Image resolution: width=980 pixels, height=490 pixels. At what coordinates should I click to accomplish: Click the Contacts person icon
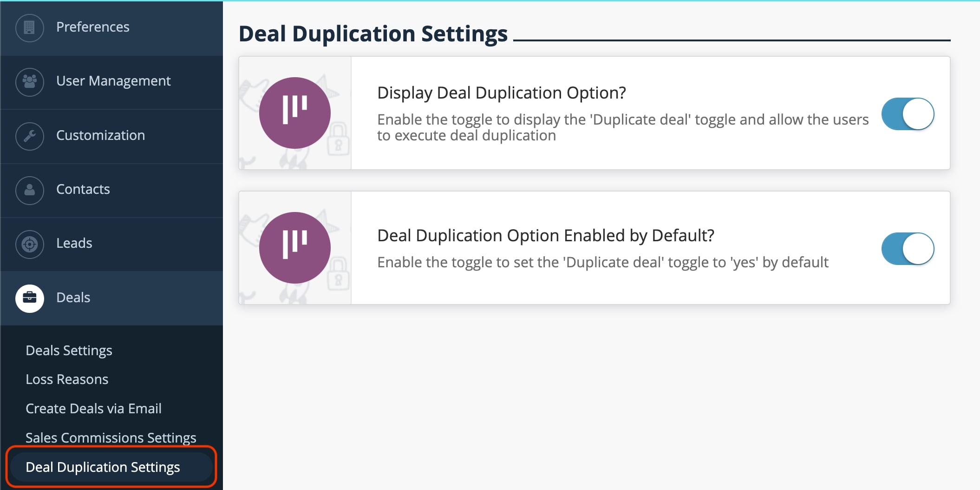(x=29, y=190)
